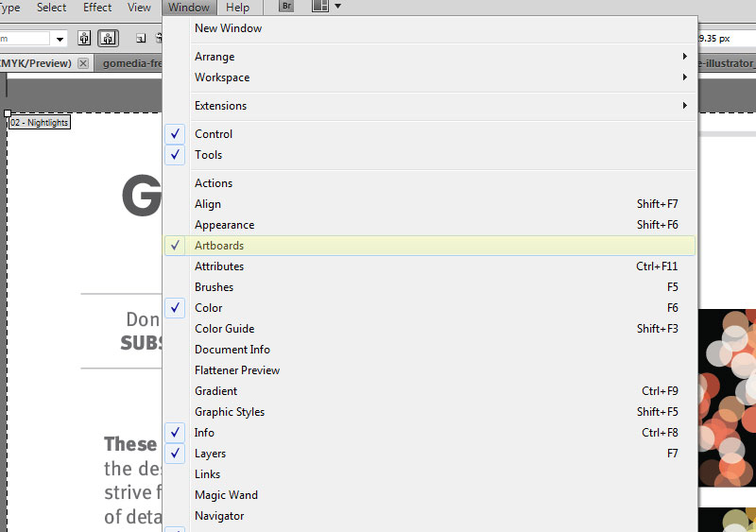The width and height of the screenshot is (756, 532).
Task: Close the CMYK/Preview document tab
Action: pyautogui.click(x=83, y=63)
